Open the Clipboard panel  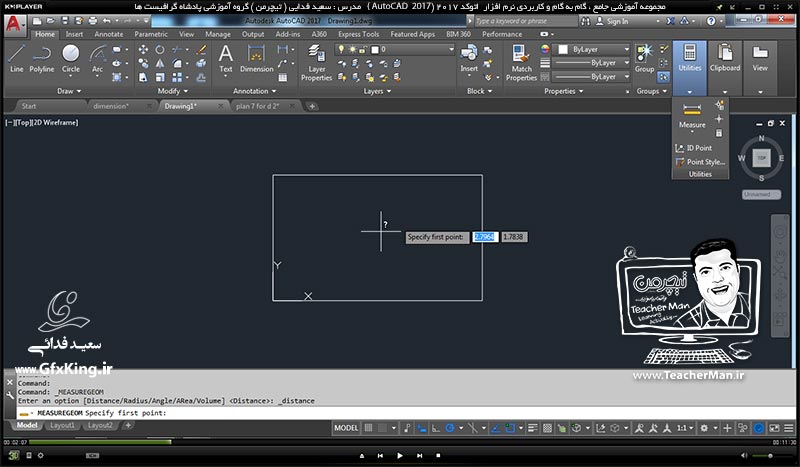[x=724, y=67]
